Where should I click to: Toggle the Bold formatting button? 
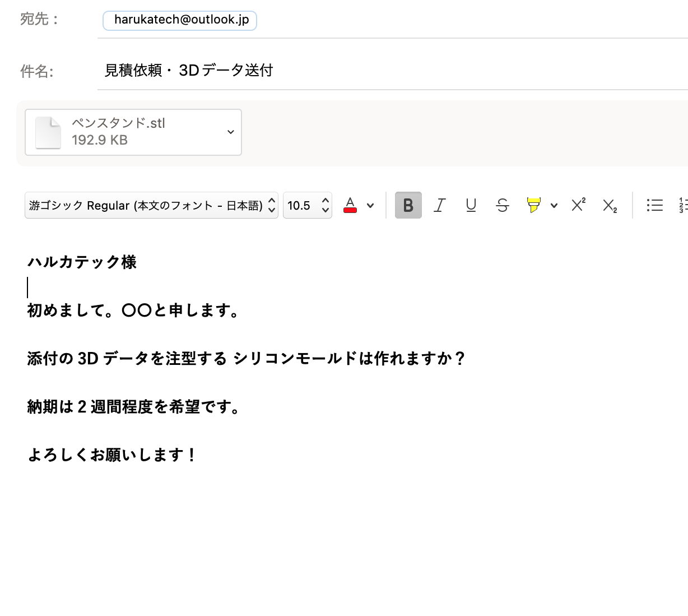click(x=408, y=205)
